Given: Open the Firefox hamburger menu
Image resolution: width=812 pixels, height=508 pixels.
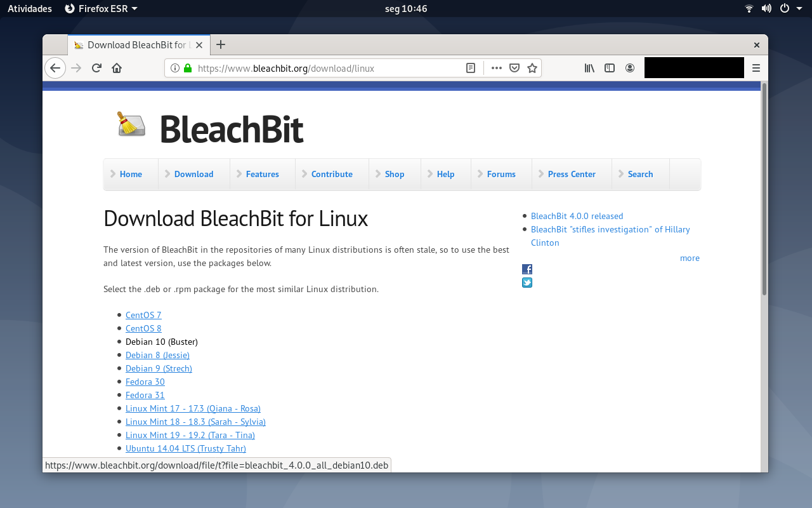Looking at the screenshot, I should pos(756,68).
